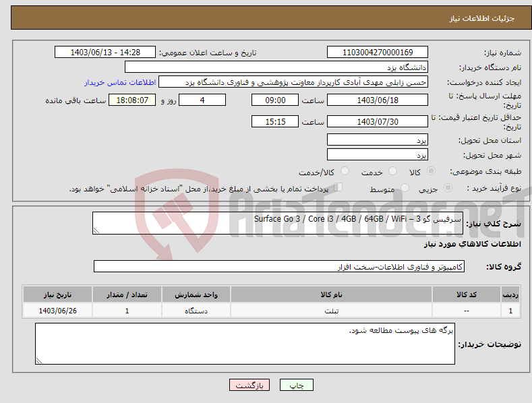The image size is (532, 403).
Task: Click the تبلت item name cell
Action: [331, 311]
